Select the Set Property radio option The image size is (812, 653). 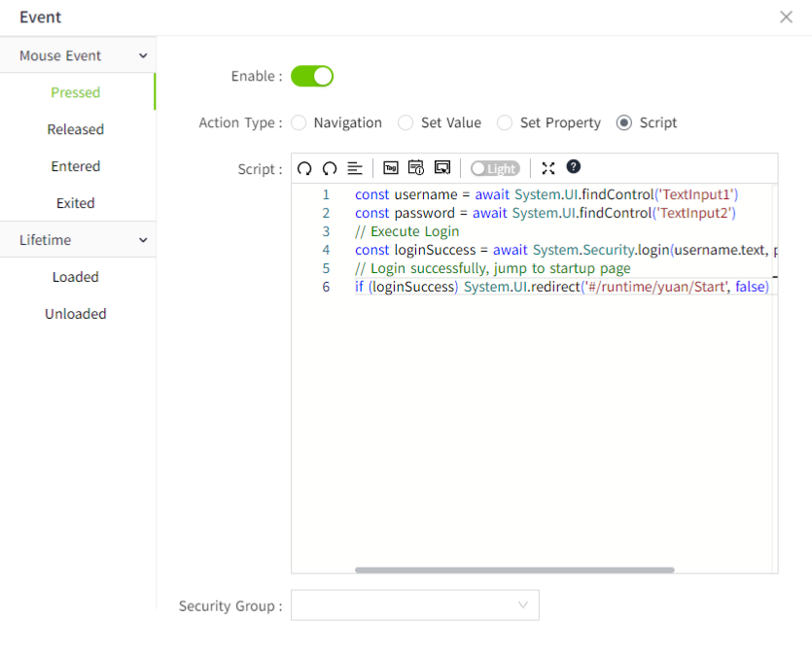[505, 122]
